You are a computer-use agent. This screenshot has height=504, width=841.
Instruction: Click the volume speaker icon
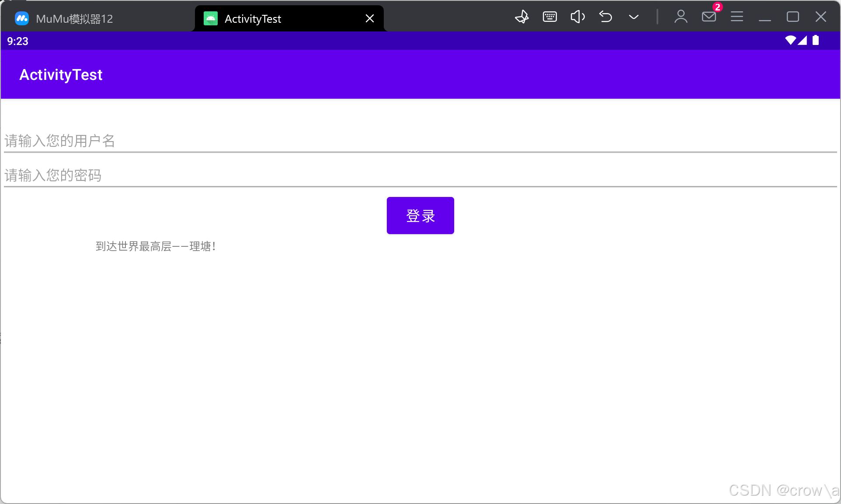point(577,17)
